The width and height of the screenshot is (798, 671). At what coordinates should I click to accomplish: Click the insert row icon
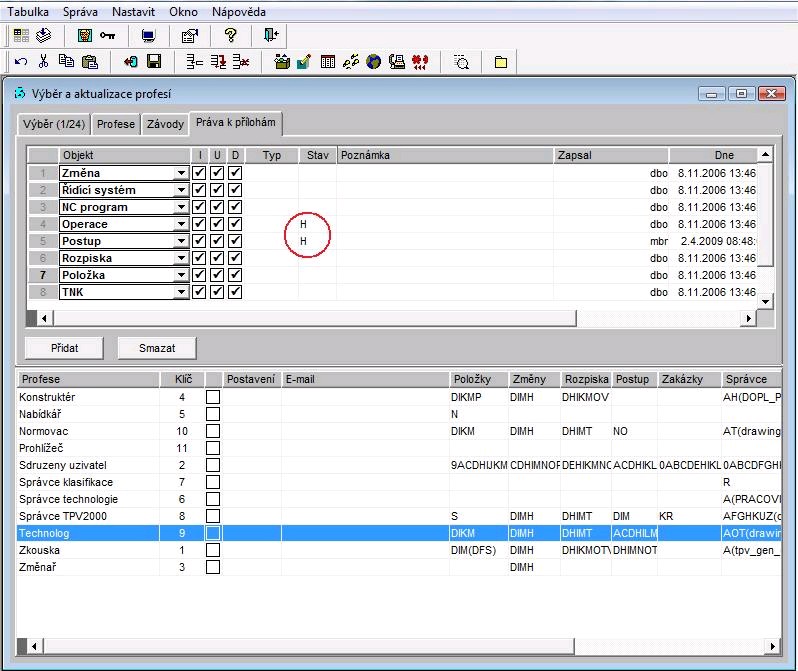point(194,62)
